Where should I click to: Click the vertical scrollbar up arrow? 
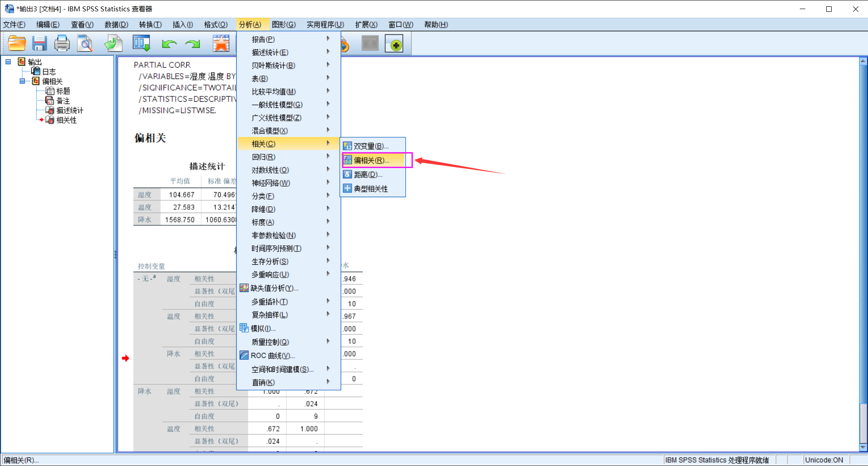(863, 61)
